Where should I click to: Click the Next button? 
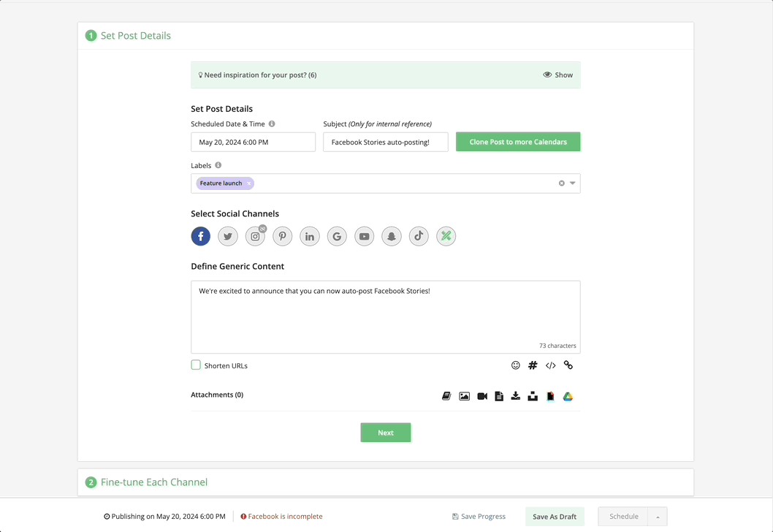pyautogui.click(x=386, y=433)
